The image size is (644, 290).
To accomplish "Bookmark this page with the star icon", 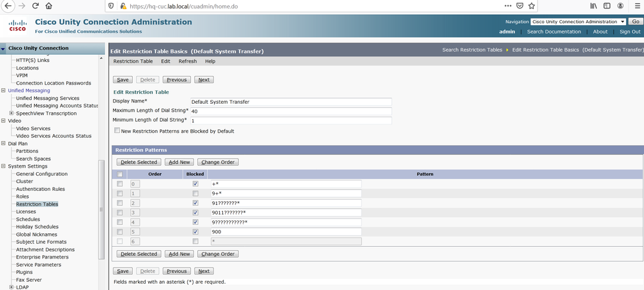I will [x=531, y=6].
